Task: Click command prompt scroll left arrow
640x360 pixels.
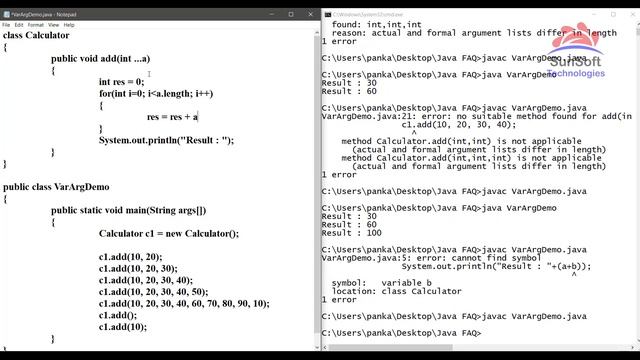Action: (x=325, y=347)
